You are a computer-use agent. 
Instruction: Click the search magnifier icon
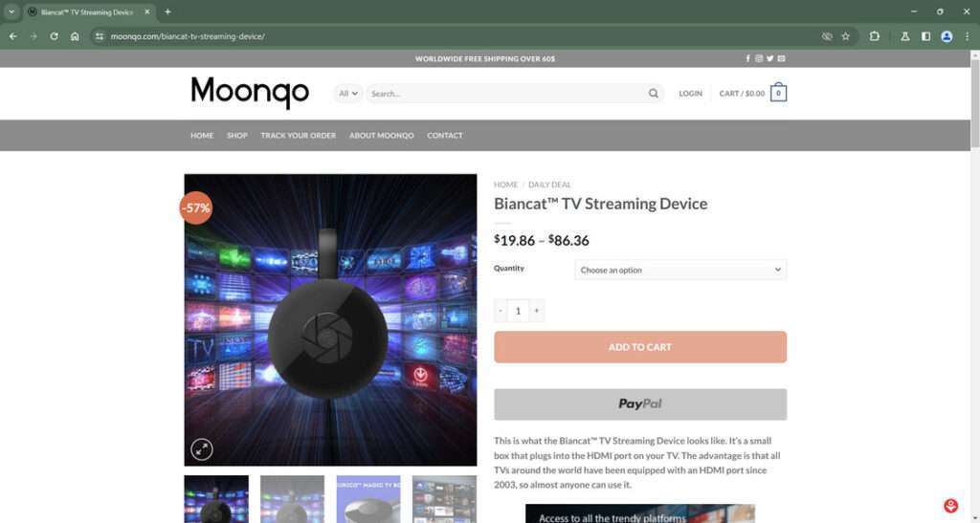click(653, 94)
